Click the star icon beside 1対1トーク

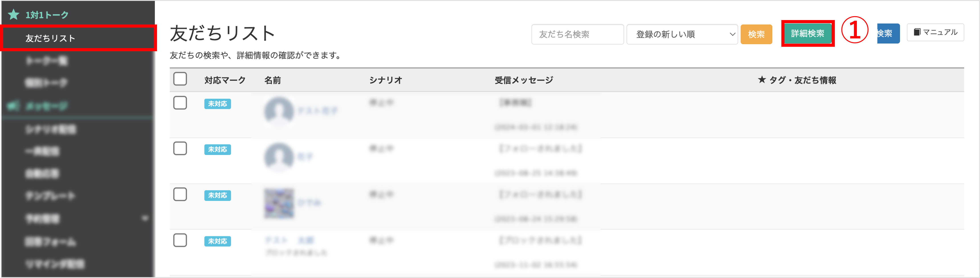click(14, 15)
